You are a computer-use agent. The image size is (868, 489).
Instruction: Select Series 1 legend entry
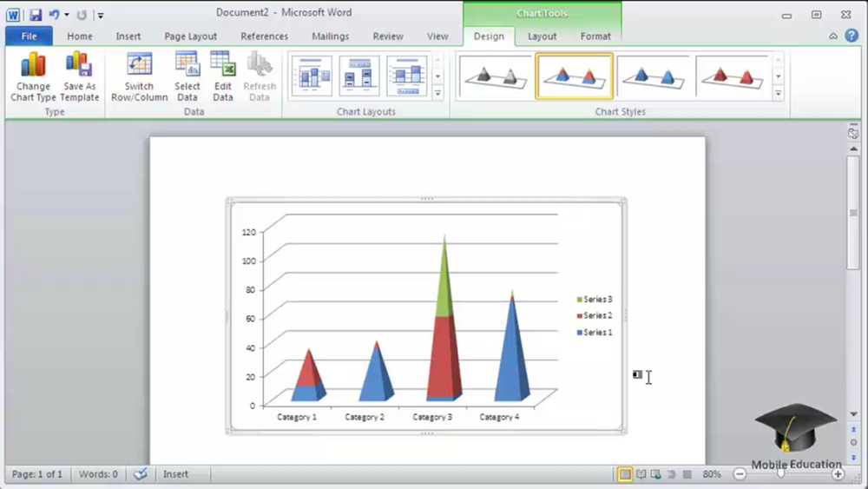tap(594, 333)
